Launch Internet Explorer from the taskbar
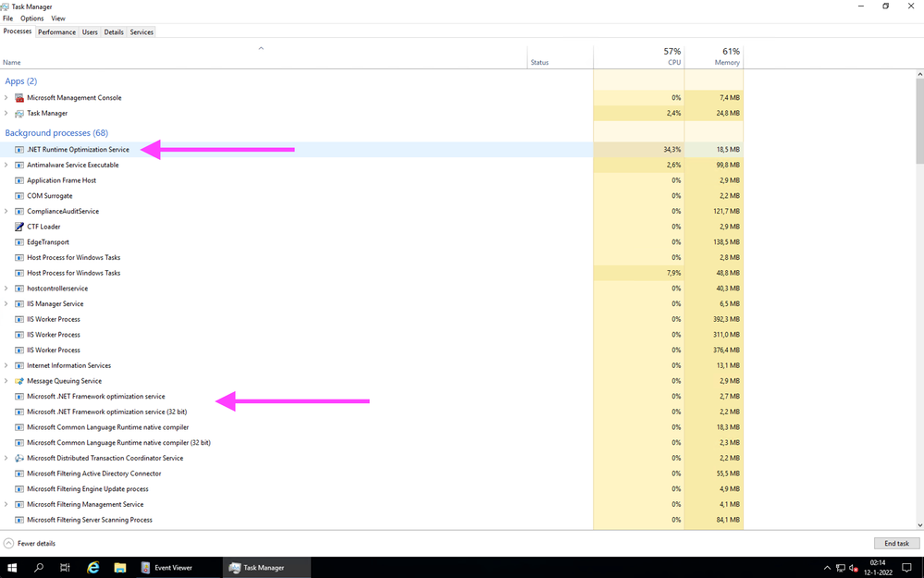924x578 pixels. click(x=92, y=568)
